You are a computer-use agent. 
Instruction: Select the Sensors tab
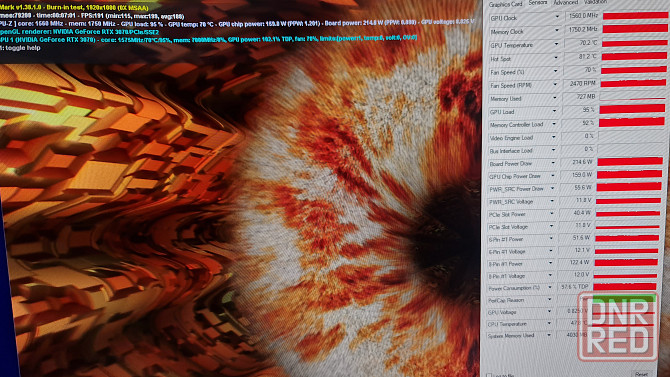538,3
